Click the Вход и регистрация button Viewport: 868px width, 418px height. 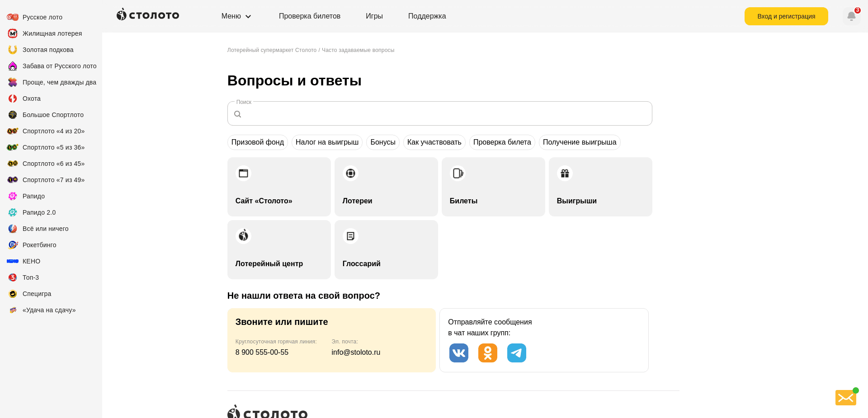(x=786, y=16)
